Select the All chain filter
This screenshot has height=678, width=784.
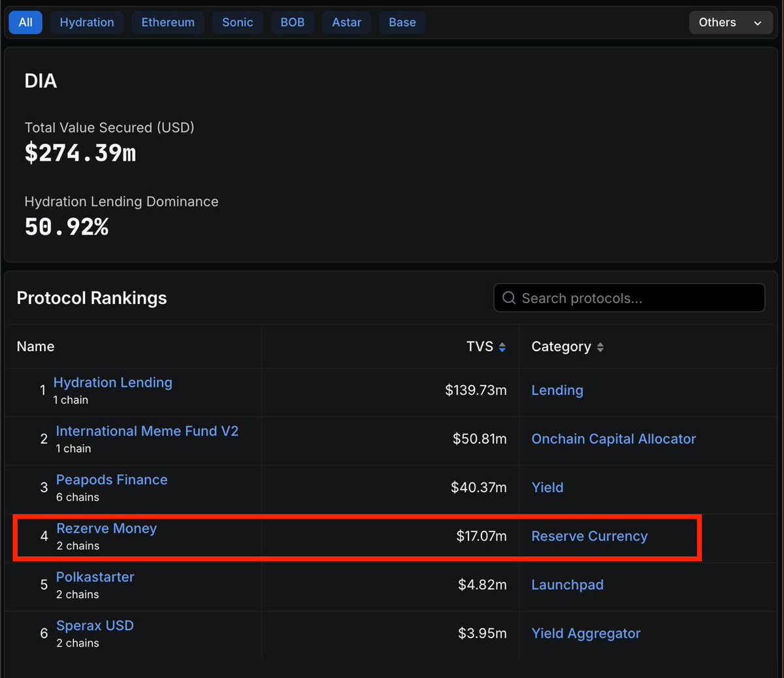[25, 22]
